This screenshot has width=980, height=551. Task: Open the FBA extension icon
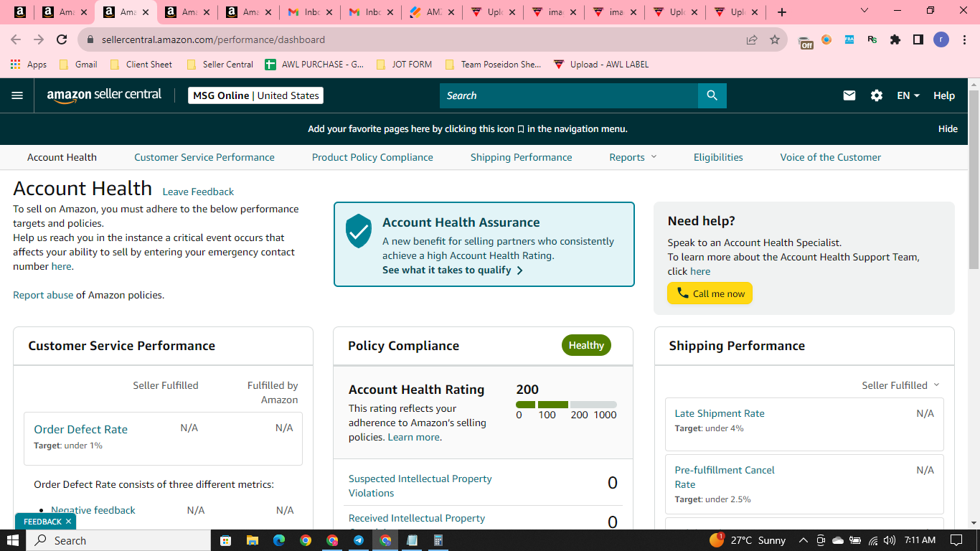click(x=849, y=39)
